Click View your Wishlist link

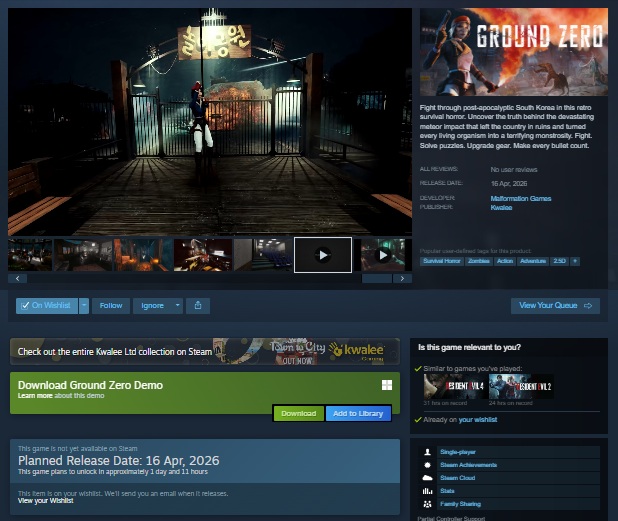[46, 501]
